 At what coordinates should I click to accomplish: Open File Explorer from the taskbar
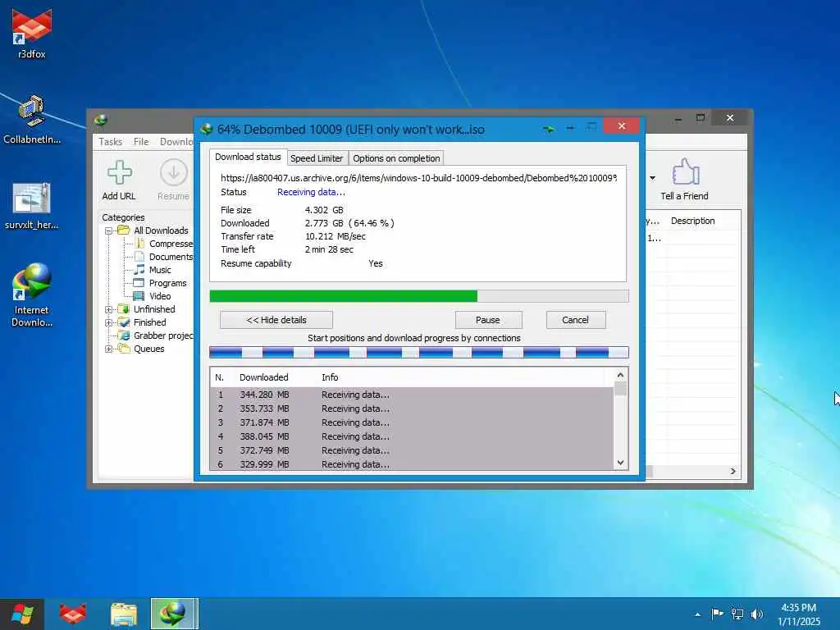click(x=124, y=614)
